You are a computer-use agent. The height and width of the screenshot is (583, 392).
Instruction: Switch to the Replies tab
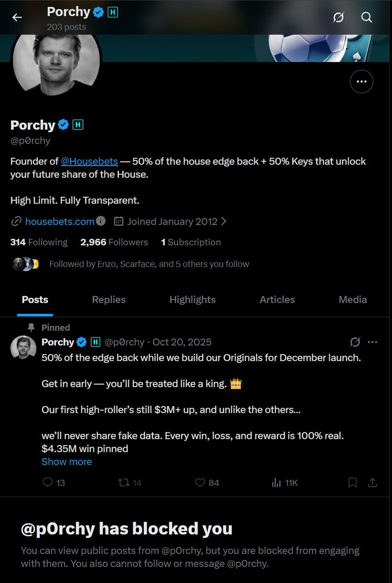click(x=109, y=300)
